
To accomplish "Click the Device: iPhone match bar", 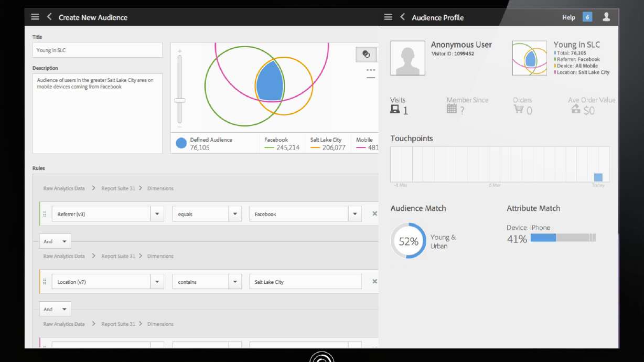I will click(563, 238).
